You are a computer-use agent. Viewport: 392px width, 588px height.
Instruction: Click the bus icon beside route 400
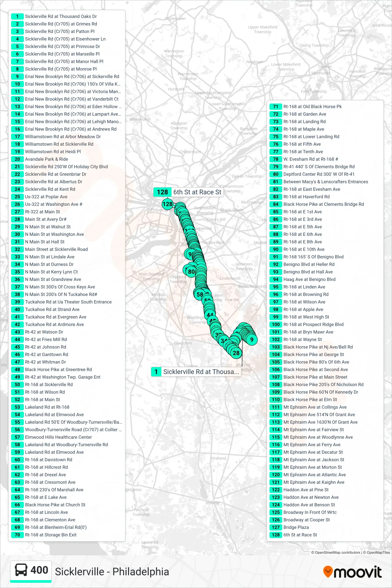[21, 570]
